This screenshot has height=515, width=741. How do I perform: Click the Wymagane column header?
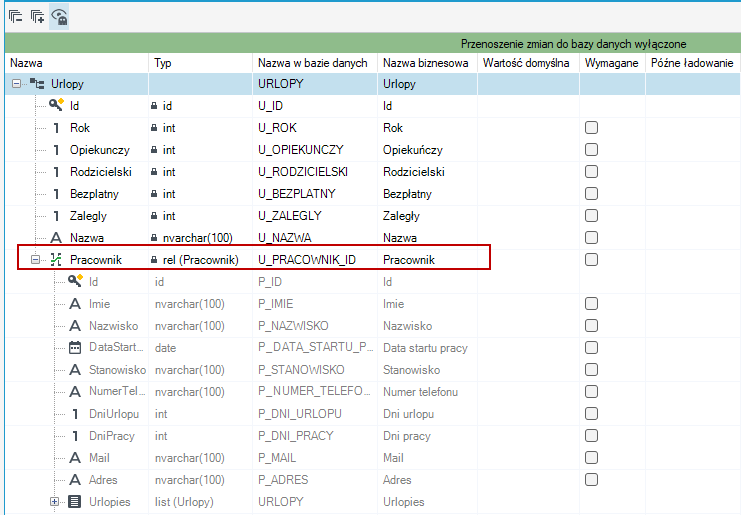click(613, 63)
